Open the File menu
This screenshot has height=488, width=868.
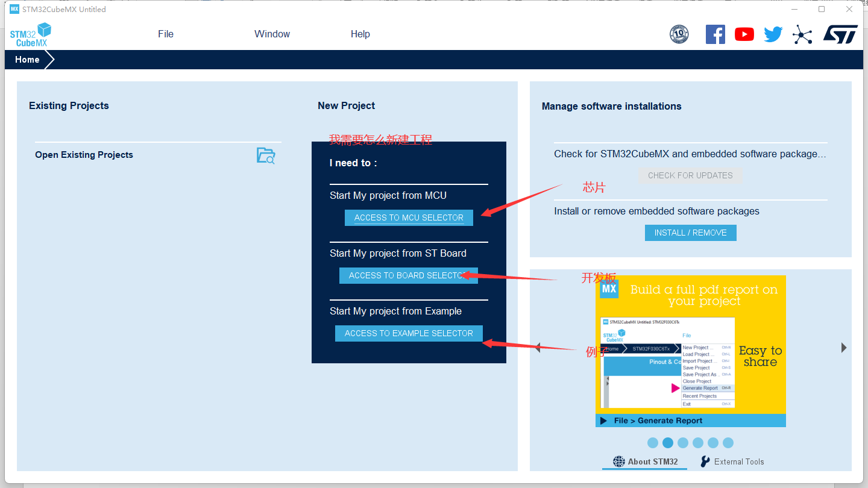[166, 34]
